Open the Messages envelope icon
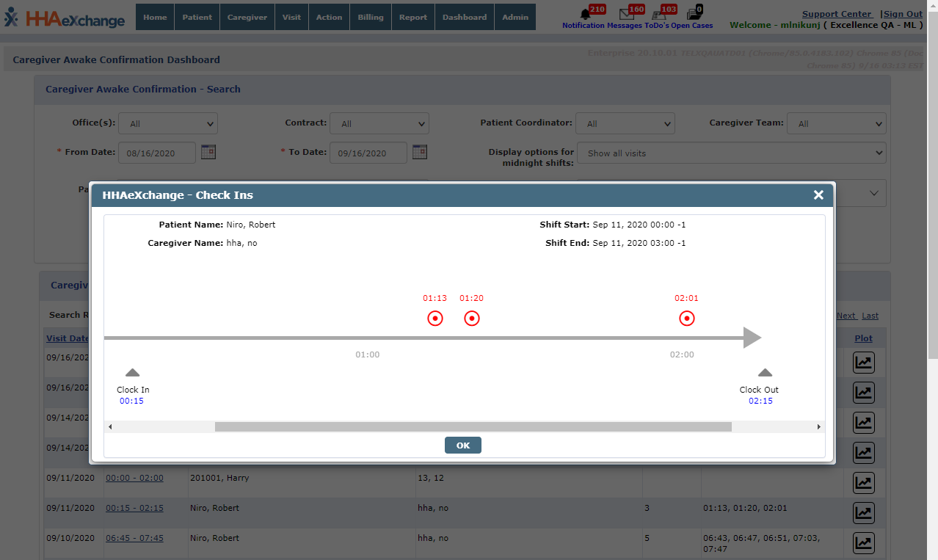The image size is (938, 560). [x=626, y=14]
